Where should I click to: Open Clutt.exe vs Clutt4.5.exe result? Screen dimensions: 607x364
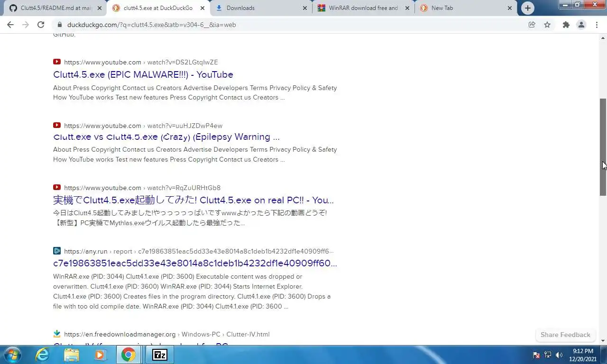[x=166, y=137]
